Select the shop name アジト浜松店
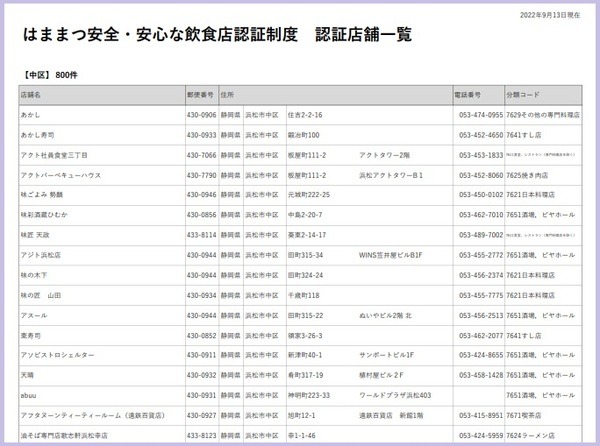Image resolution: width=600 pixels, height=446 pixels. pos(41,255)
